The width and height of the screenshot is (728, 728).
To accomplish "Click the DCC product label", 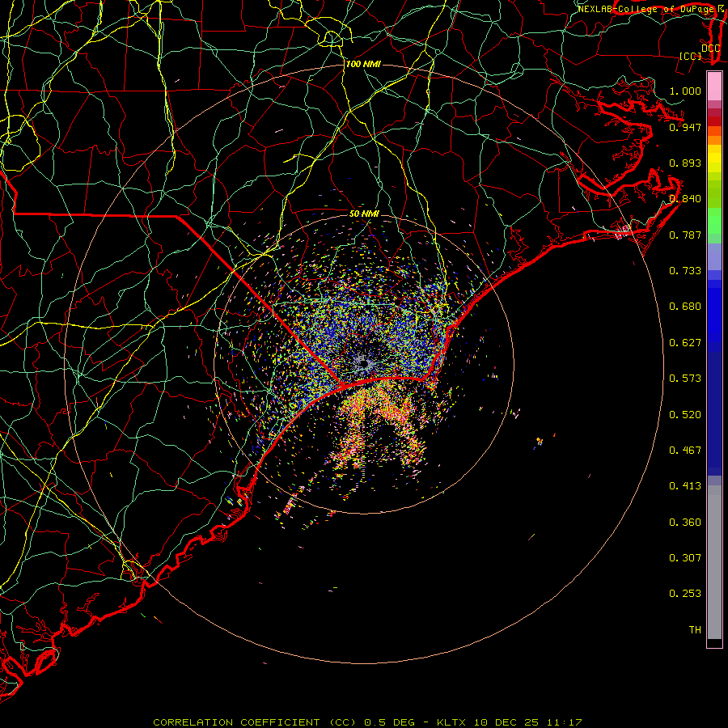I will (x=710, y=49).
